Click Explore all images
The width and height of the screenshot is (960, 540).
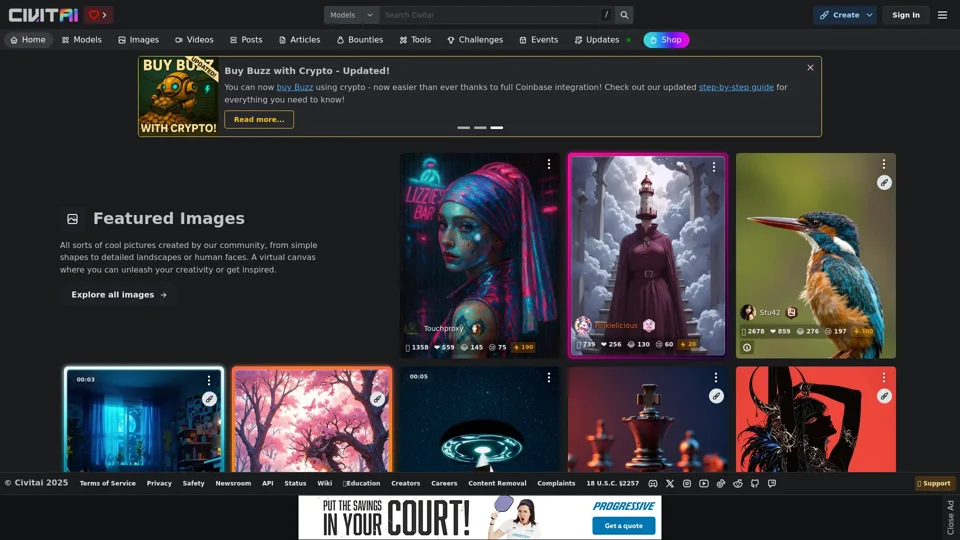119,294
